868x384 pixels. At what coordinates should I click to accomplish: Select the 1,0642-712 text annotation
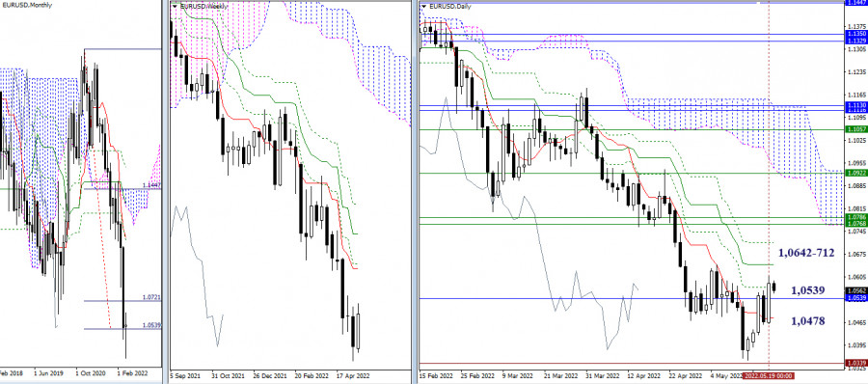tap(806, 253)
